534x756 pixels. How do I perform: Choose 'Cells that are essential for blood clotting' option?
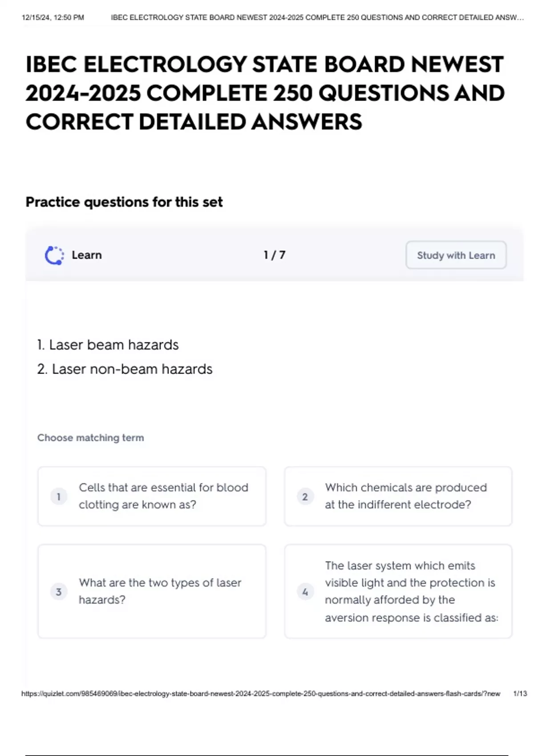152,496
